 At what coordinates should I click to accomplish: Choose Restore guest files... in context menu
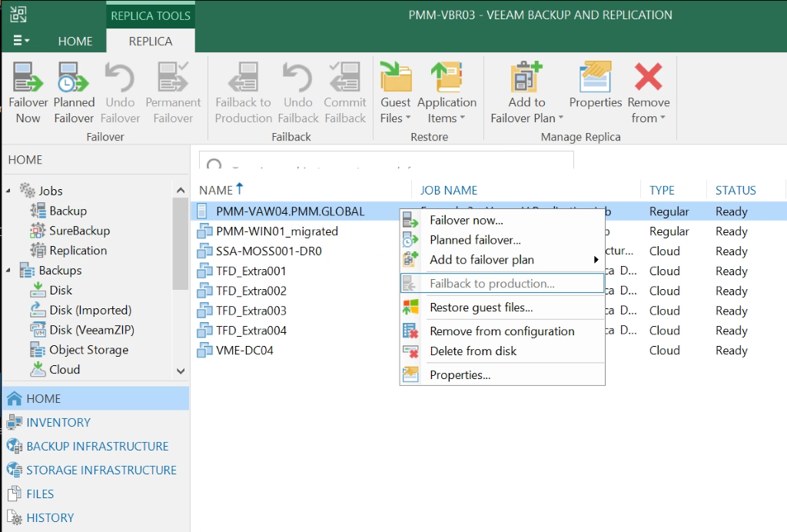pyautogui.click(x=502, y=308)
